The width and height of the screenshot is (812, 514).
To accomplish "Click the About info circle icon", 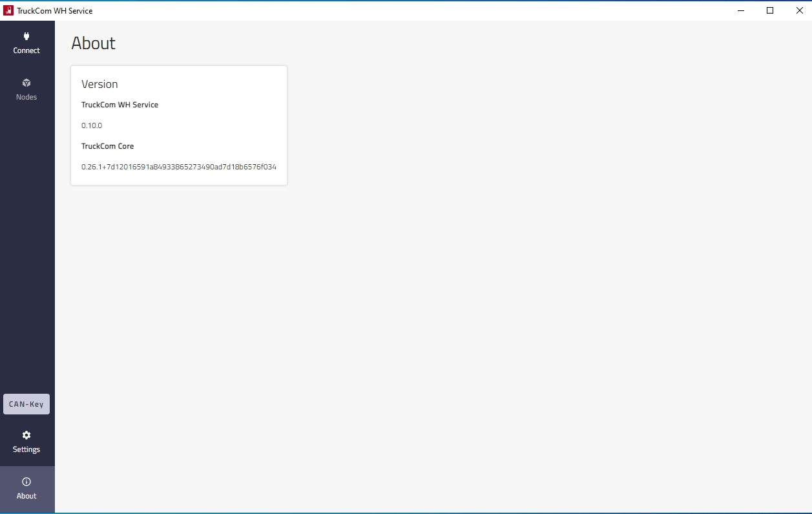I will point(26,482).
